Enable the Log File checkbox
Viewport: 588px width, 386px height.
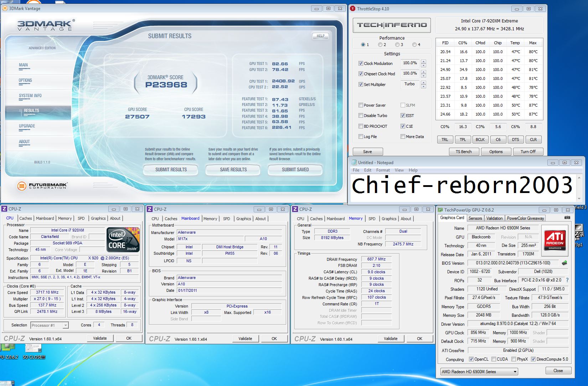[x=361, y=137]
